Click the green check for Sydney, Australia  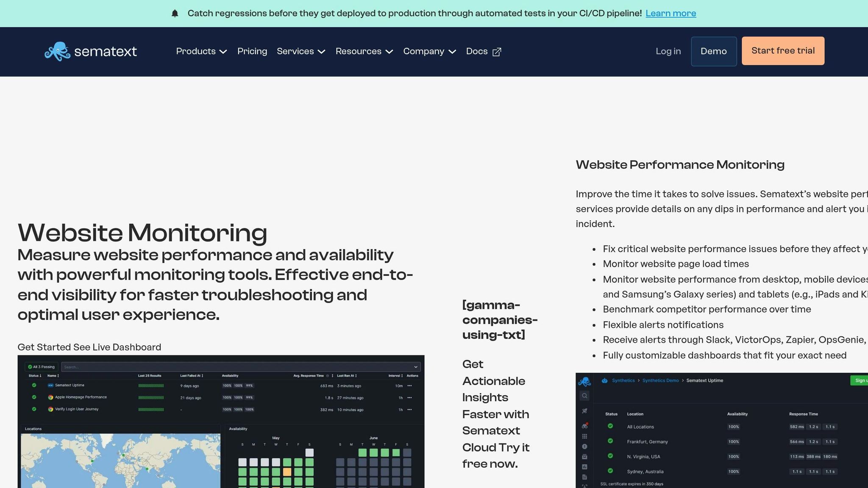click(x=610, y=471)
